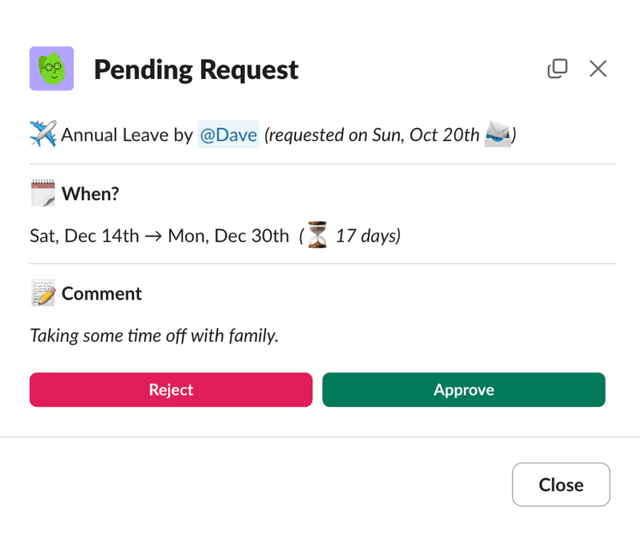Click the requested on Sun, Oct 20th text
This screenshot has width=640, height=558.
click(372, 135)
